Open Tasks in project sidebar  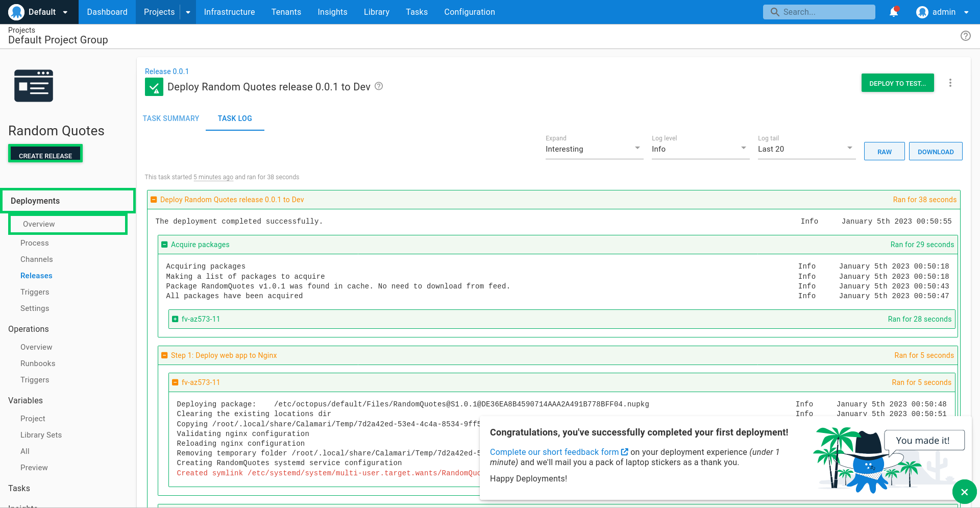[x=19, y=488]
